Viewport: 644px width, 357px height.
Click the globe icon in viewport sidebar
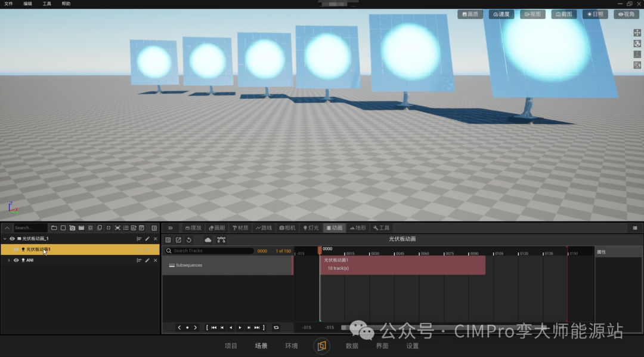[x=637, y=44]
